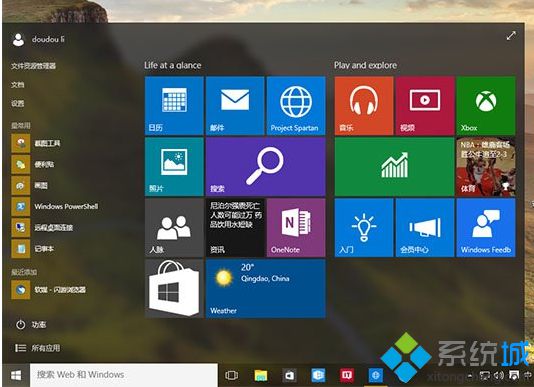Screen dimensions: 534x387
Task: Open the Outlook-style mail icon on taskbar
Action: 318,375
